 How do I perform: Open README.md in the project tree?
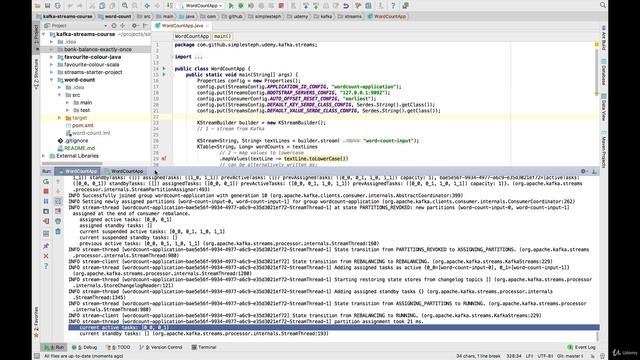76,148
